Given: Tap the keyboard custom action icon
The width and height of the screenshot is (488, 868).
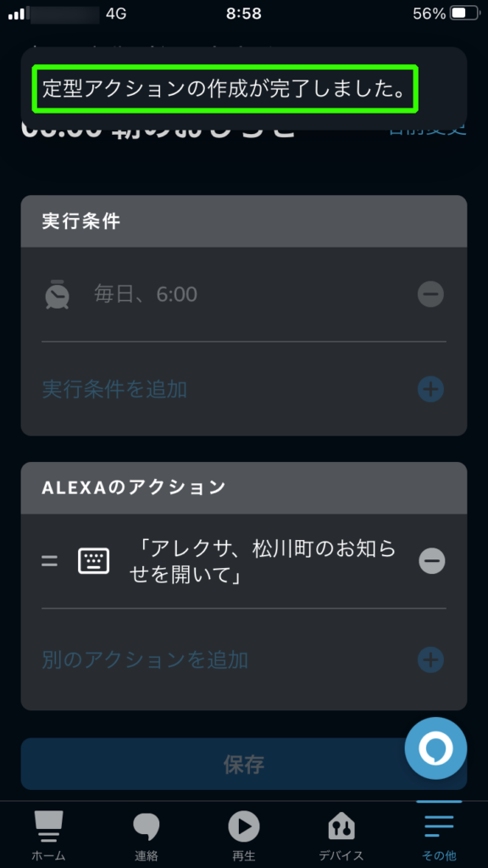Looking at the screenshot, I should coord(93,561).
